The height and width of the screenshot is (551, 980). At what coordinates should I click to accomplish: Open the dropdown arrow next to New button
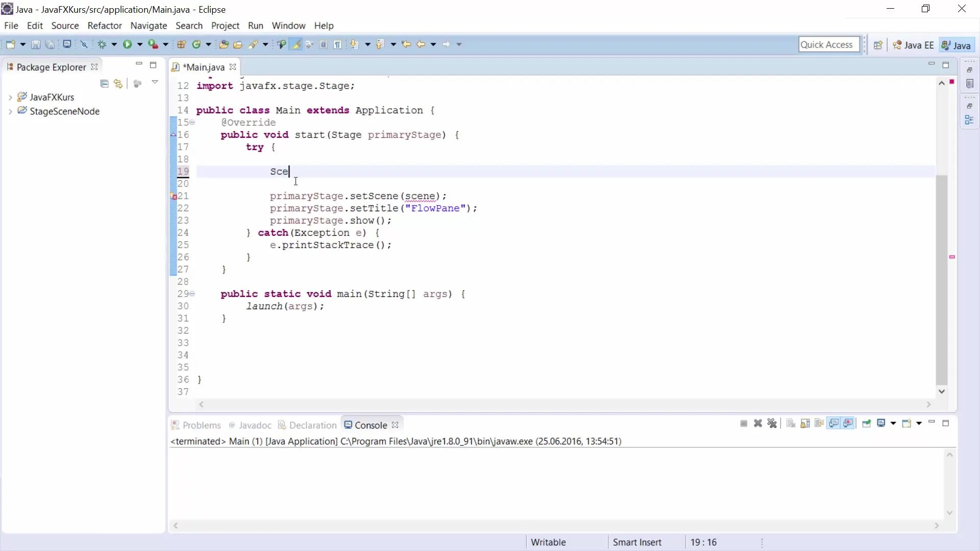(22, 44)
